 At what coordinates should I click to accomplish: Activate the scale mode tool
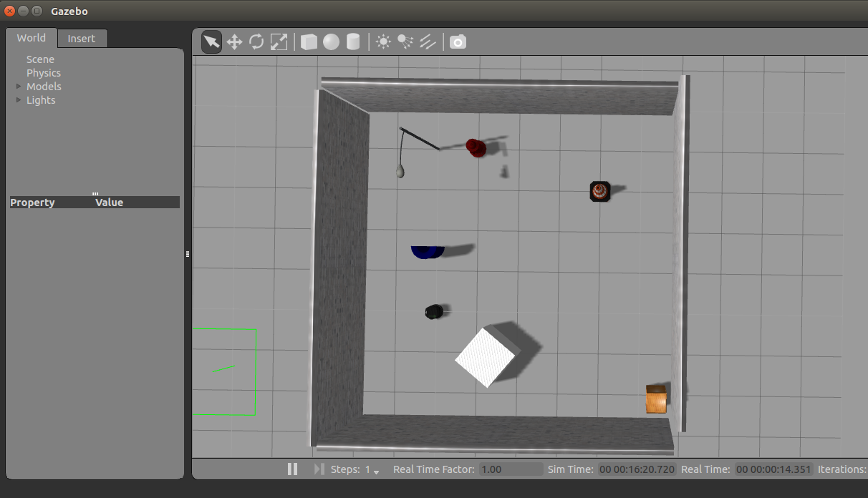(279, 42)
